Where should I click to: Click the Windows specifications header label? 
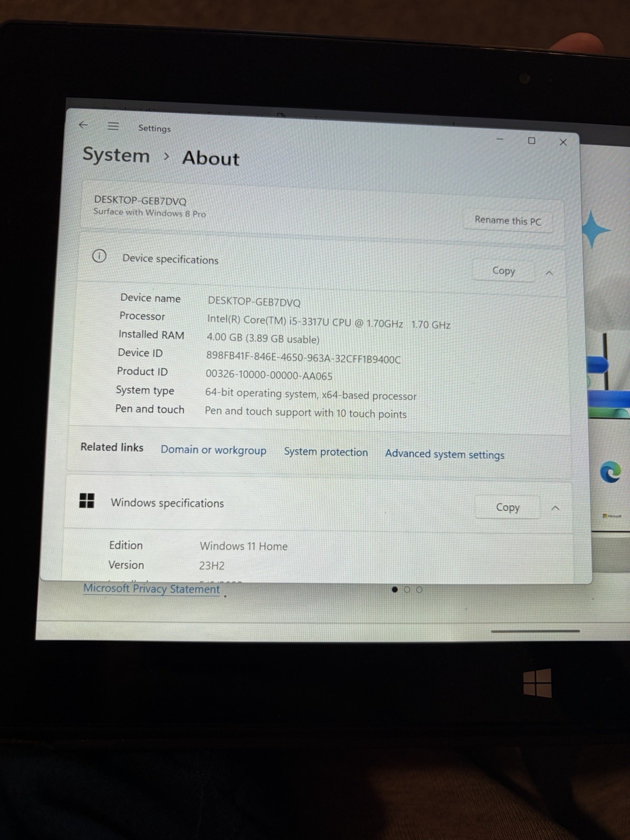167,503
